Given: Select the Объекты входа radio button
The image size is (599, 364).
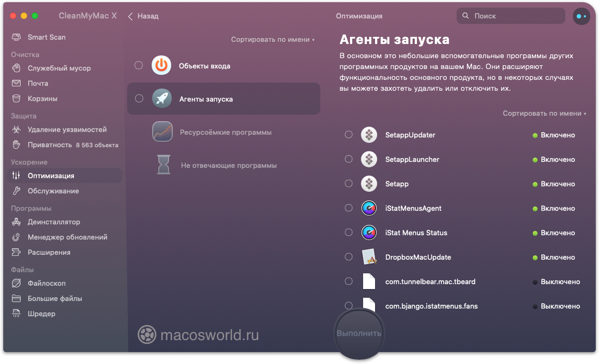Looking at the screenshot, I should tap(139, 65).
